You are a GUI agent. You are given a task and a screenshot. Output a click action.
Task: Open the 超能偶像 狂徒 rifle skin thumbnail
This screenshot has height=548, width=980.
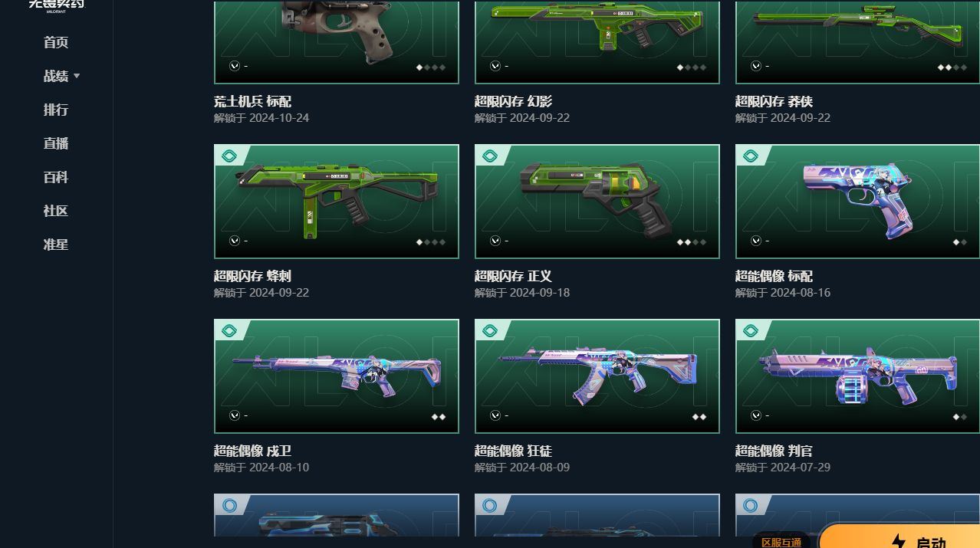coord(597,376)
